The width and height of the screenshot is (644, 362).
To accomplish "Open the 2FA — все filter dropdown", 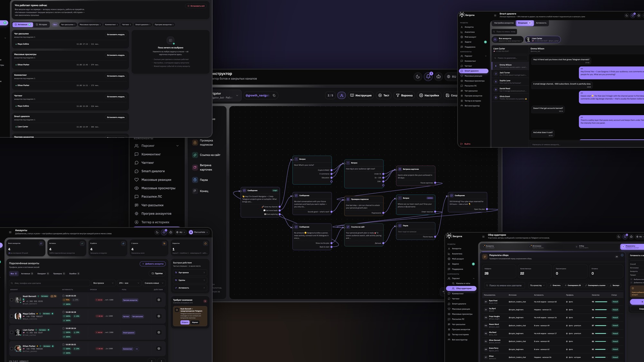I will (129, 283).
